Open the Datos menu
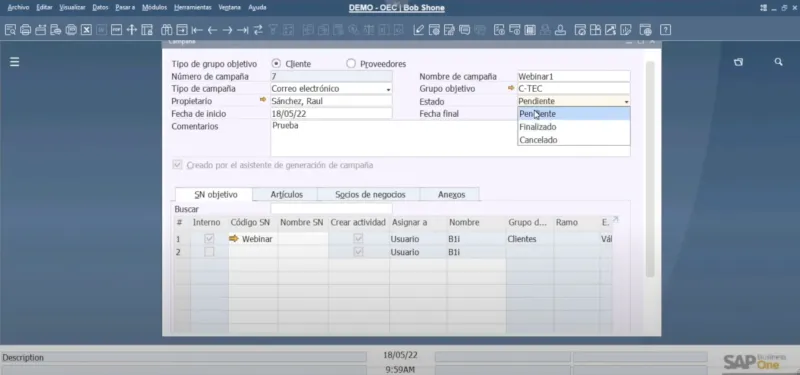800x375 pixels. (101, 8)
